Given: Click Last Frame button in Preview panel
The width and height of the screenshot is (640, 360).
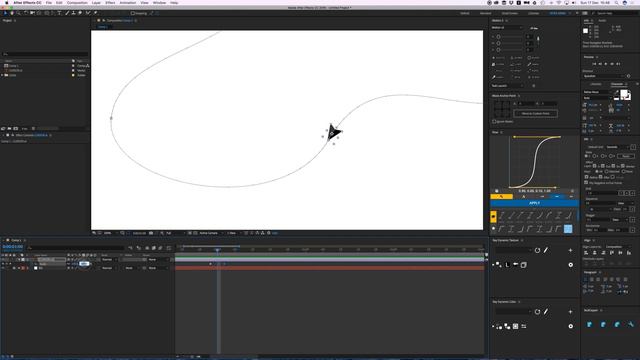Looking at the screenshot, I should click(x=618, y=64).
